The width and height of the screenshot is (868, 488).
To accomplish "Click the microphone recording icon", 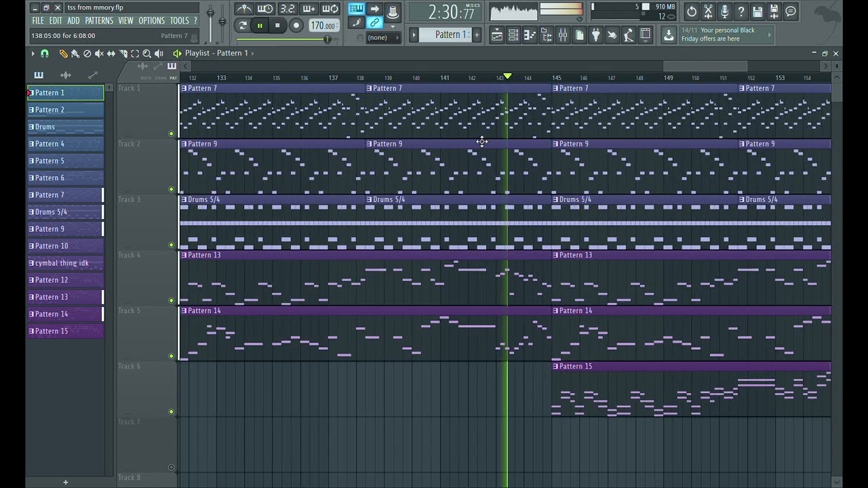I will (x=724, y=12).
